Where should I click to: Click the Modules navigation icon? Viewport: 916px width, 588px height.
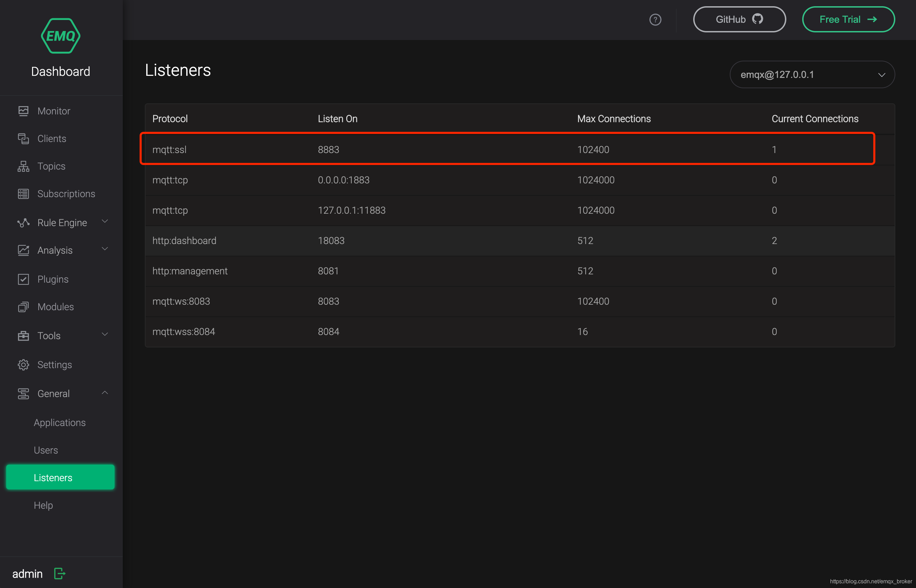coord(23,307)
